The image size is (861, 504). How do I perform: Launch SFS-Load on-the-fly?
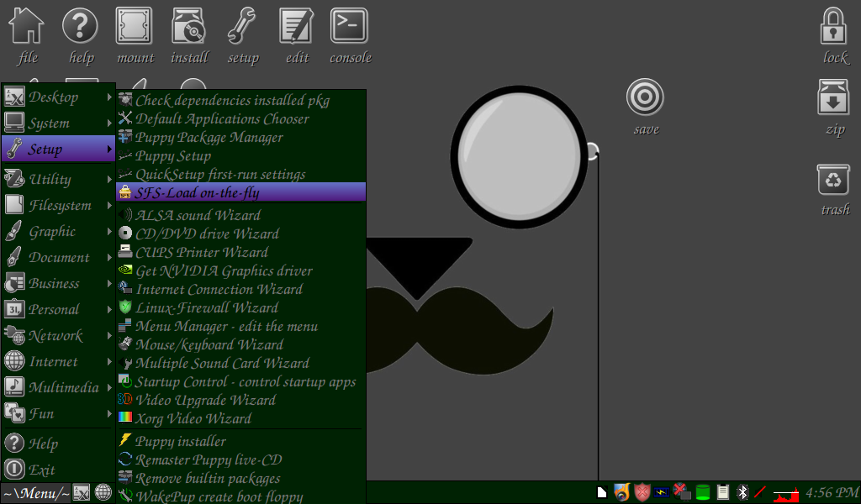[x=241, y=192]
